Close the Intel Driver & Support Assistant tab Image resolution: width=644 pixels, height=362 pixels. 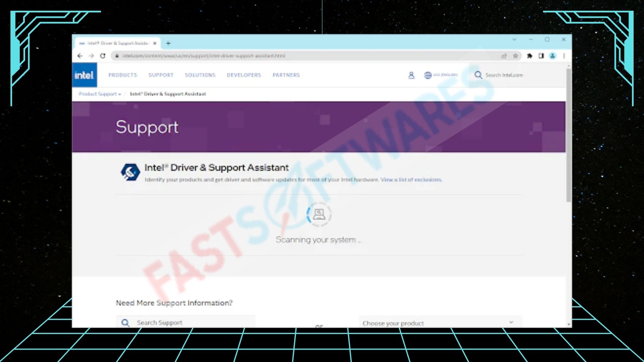click(155, 43)
